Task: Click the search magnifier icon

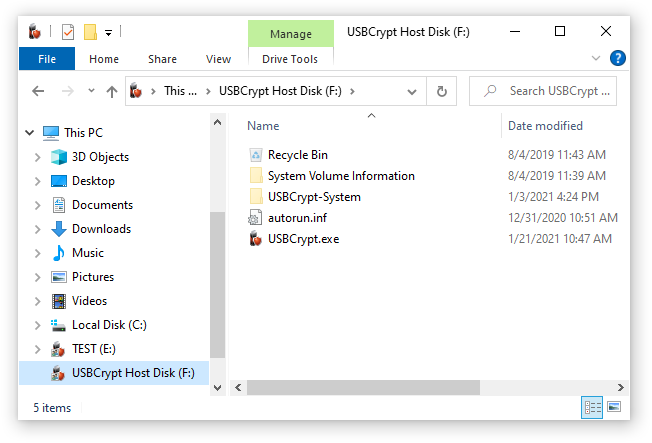Action: tap(490, 91)
